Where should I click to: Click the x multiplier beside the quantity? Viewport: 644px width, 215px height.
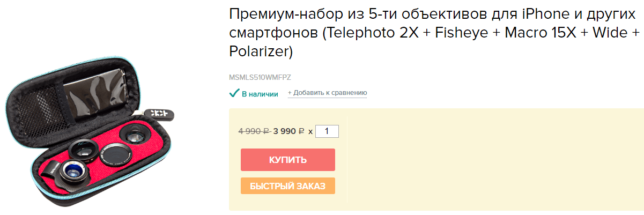[x=310, y=131]
